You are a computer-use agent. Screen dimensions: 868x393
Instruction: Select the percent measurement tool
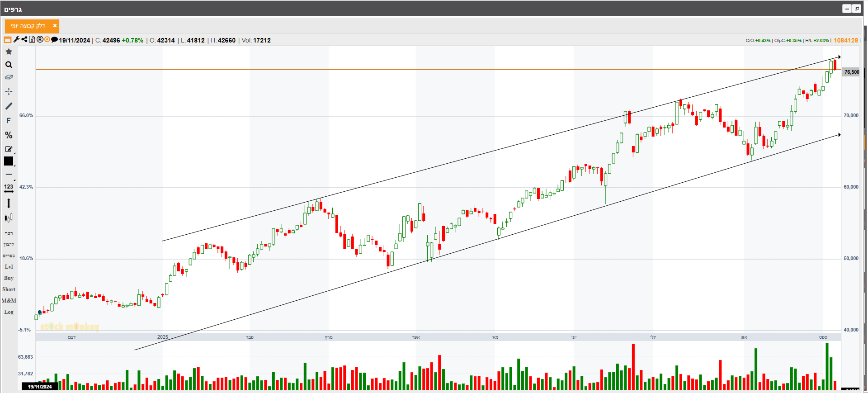pyautogui.click(x=9, y=135)
